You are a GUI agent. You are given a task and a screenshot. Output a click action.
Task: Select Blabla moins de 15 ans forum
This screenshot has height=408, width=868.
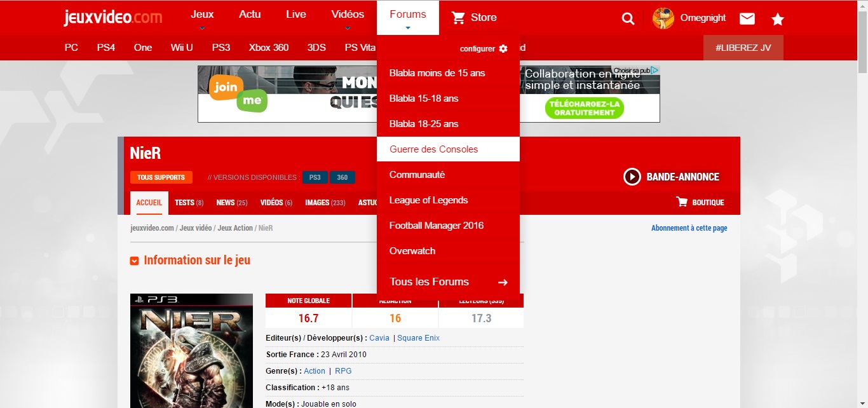tap(448, 73)
